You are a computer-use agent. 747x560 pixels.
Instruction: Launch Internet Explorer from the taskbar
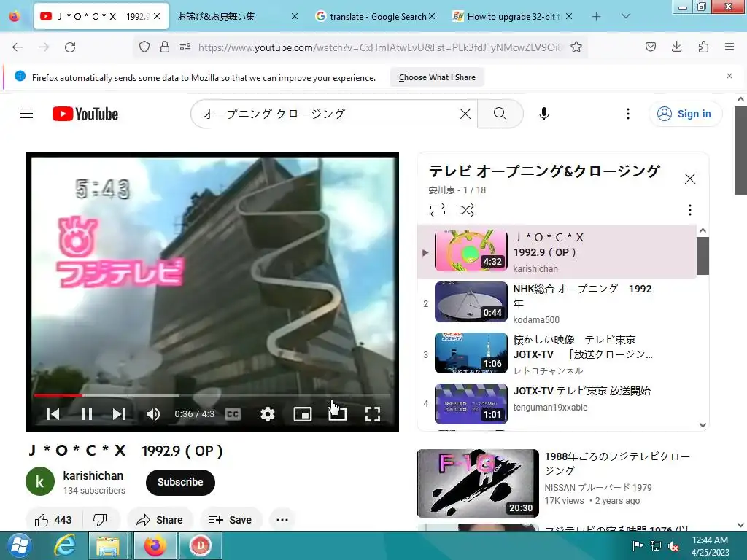pos(64,545)
